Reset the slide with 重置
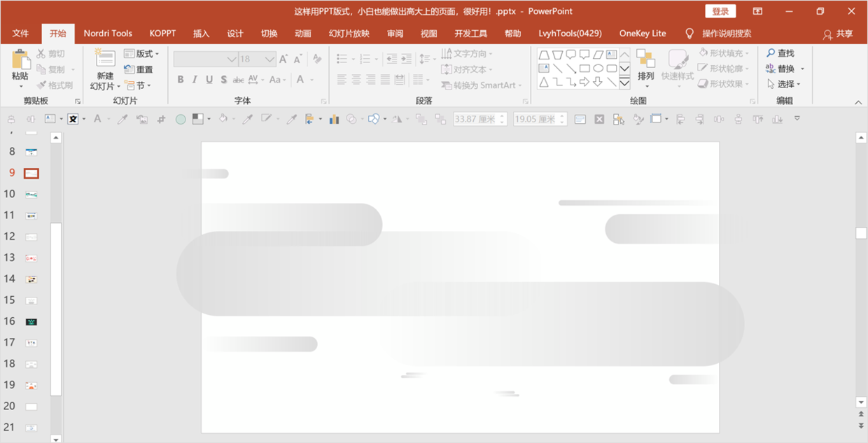The width and height of the screenshot is (868, 443). click(x=139, y=69)
